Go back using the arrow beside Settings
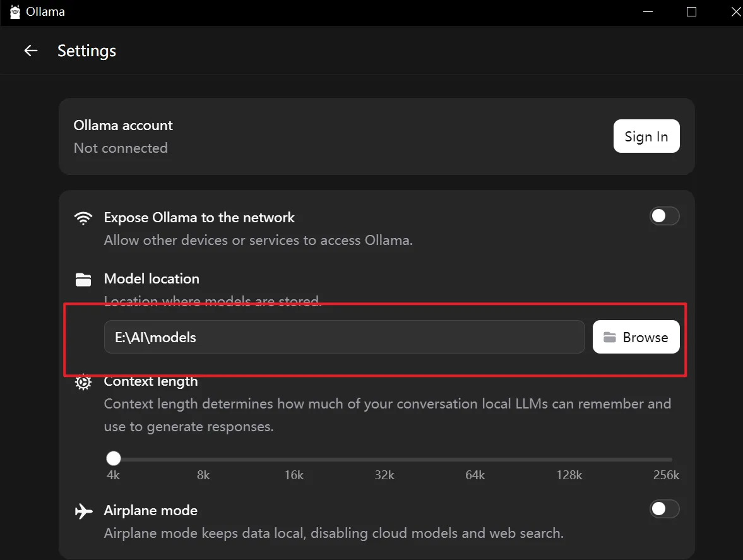The width and height of the screenshot is (743, 560). pos(30,51)
